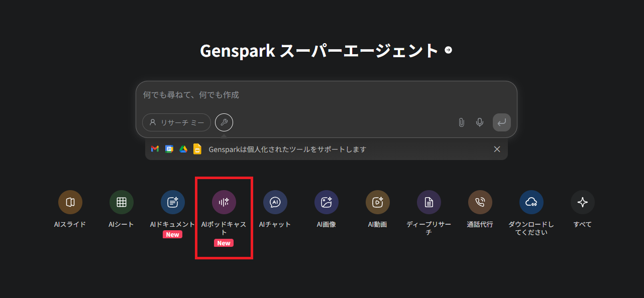Toggle the wrench tools button

tap(224, 122)
